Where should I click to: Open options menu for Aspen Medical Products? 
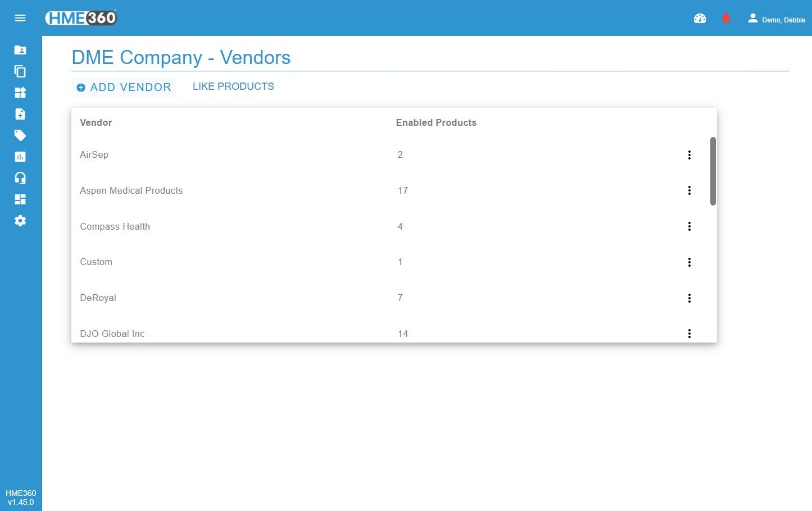(x=689, y=190)
